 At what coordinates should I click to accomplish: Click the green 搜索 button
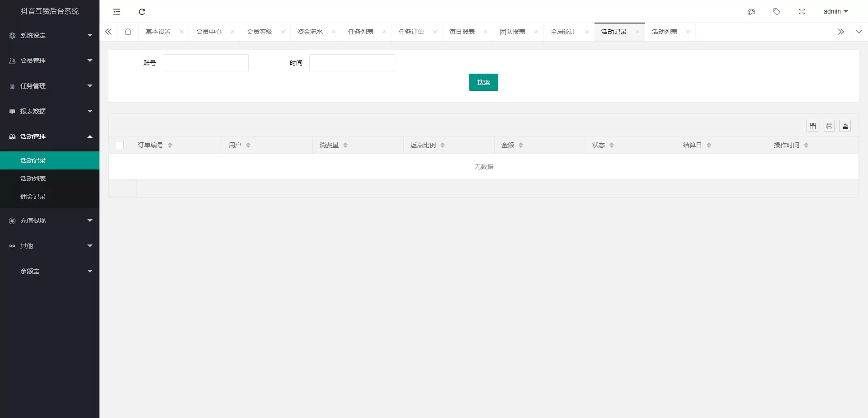click(x=483, y=82)
